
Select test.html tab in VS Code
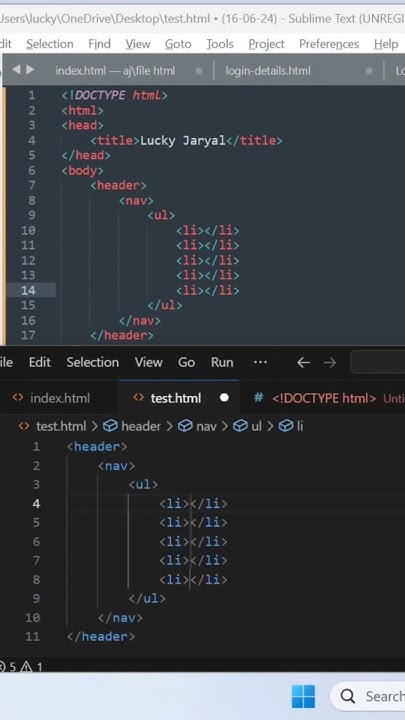176,398
